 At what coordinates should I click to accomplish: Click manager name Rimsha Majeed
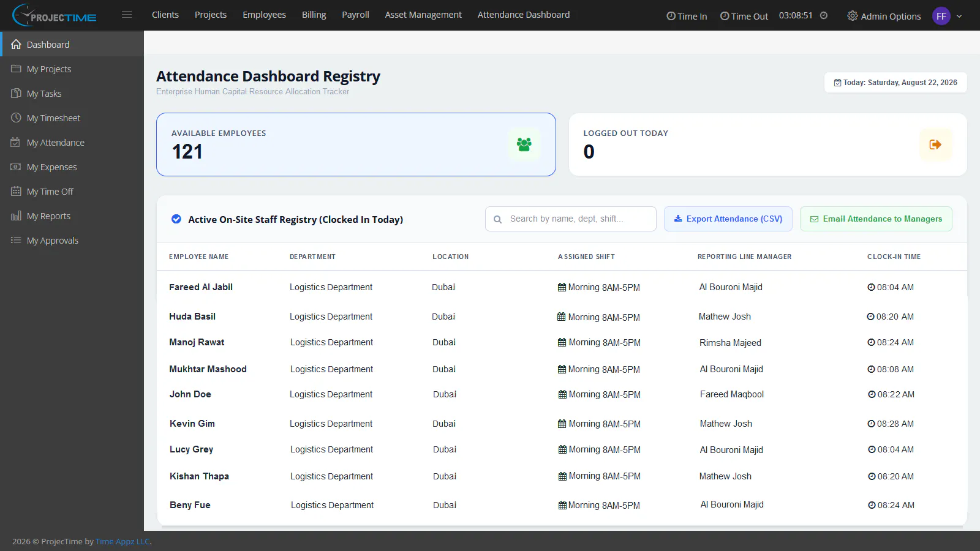(x=730, y=343)
